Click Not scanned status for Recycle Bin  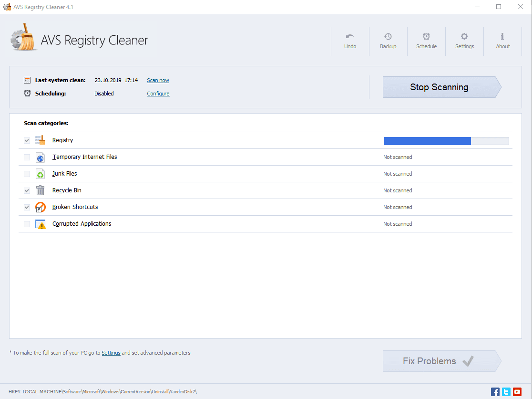click(398, 190)
